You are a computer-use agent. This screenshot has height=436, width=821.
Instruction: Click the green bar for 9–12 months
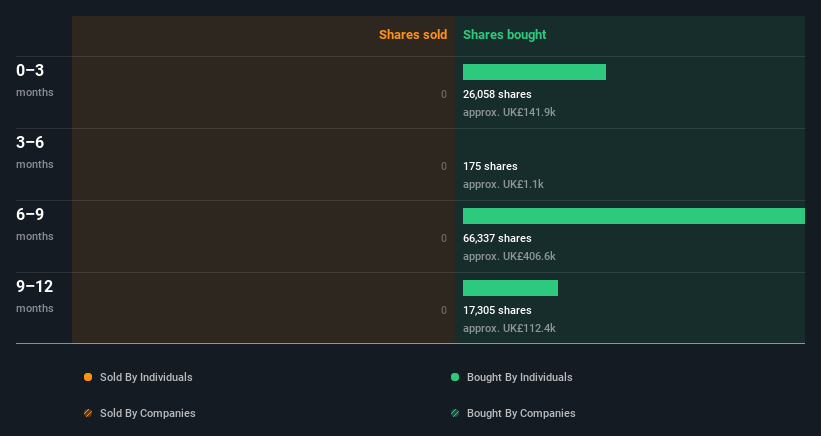[x=511, y=288]
